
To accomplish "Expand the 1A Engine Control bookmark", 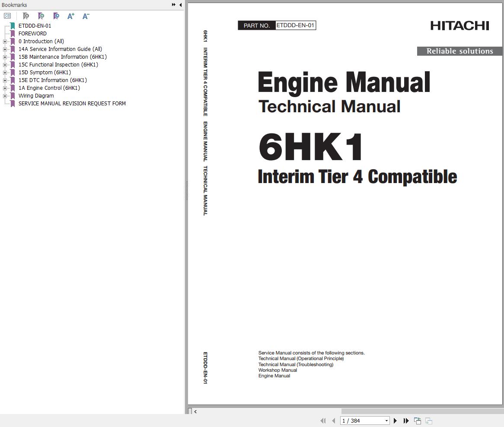I will 5,88.
